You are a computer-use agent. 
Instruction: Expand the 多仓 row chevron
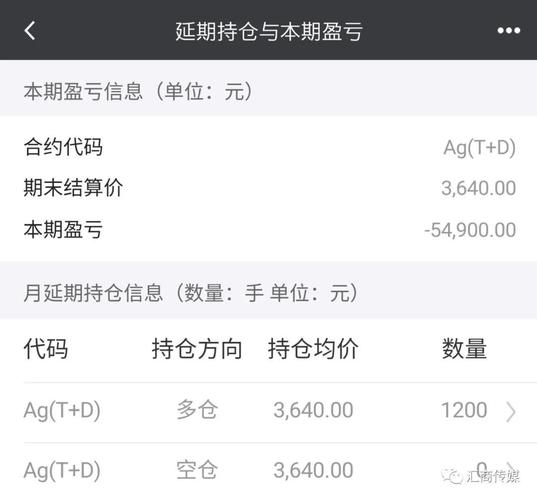(x=511, y=412)
